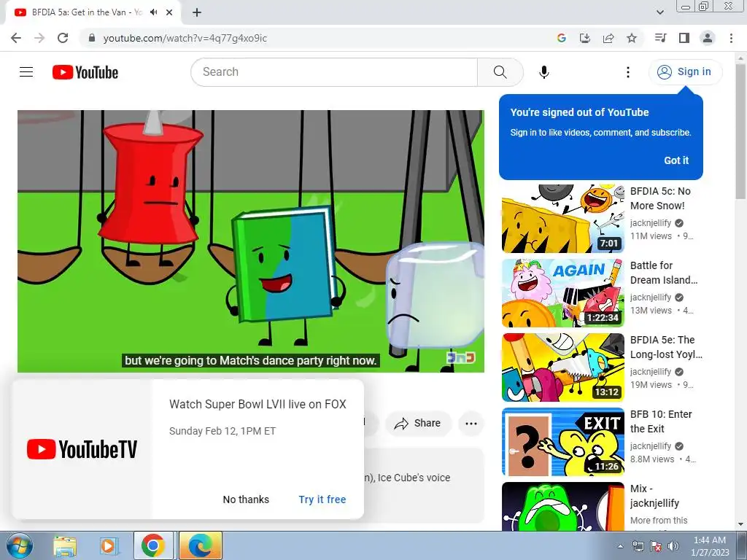Share the video using Share button

tap(418, 423)
